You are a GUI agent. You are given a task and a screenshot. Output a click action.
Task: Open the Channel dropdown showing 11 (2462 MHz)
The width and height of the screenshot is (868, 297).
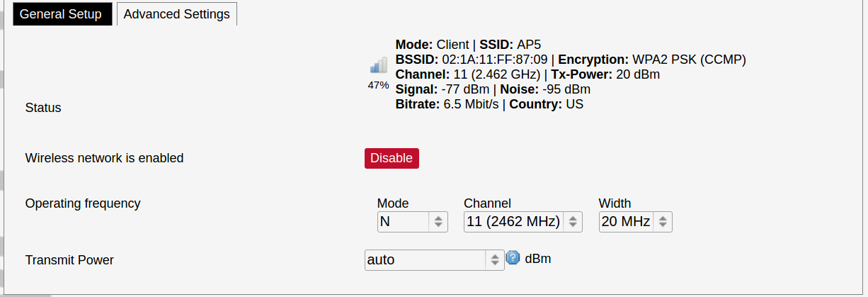(x=523, y=222)
